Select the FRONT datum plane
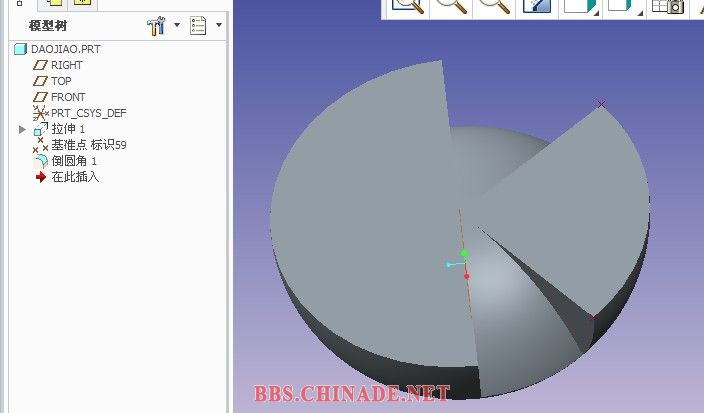Screen dimensions: 704x413 [59, 97]
